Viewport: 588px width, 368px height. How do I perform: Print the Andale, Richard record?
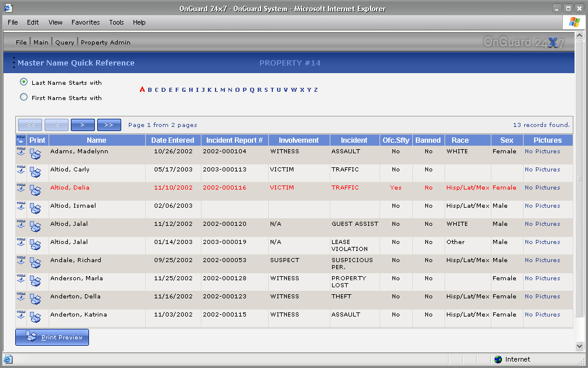35,263
